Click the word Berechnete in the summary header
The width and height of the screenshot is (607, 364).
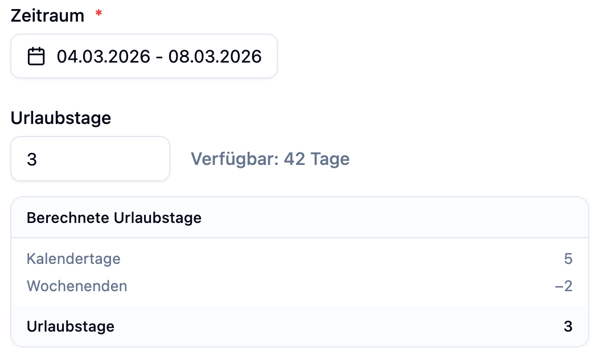tap(68, 218)
